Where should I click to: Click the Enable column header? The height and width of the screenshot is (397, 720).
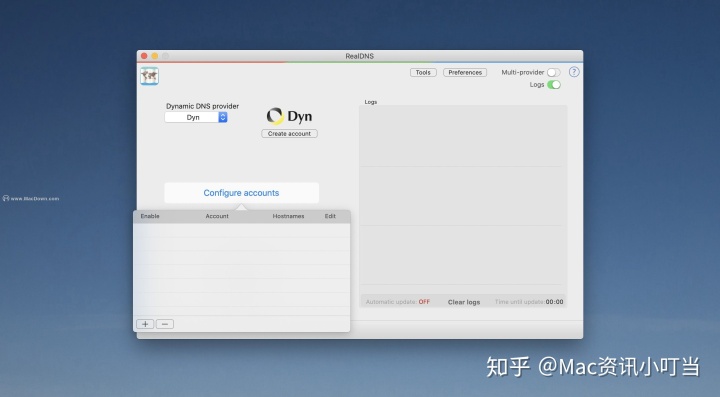(x=150, y=216)
